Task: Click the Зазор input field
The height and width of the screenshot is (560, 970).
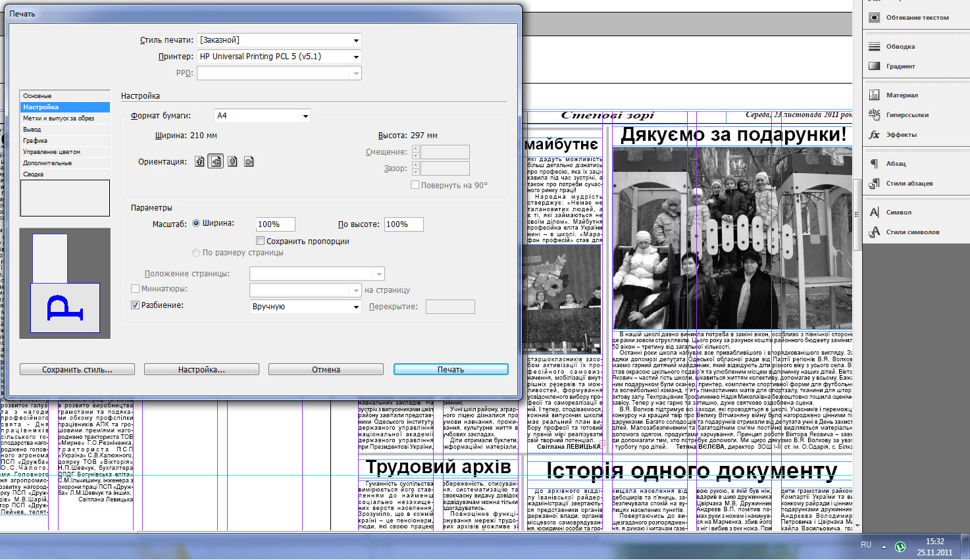Action: pyautogui.click(x=445, y=168)
